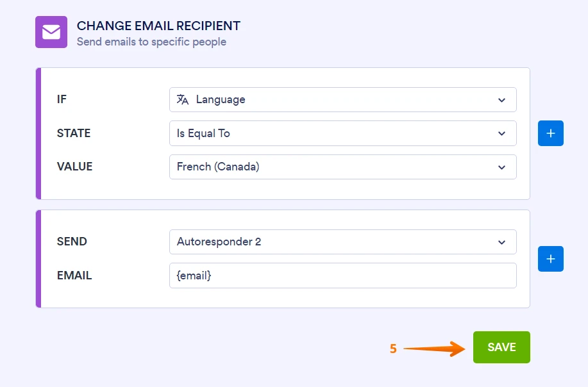Open the "French (Canada)" value dropdown
Viewport: 588px width, 387px height.
tap(343, 167)
